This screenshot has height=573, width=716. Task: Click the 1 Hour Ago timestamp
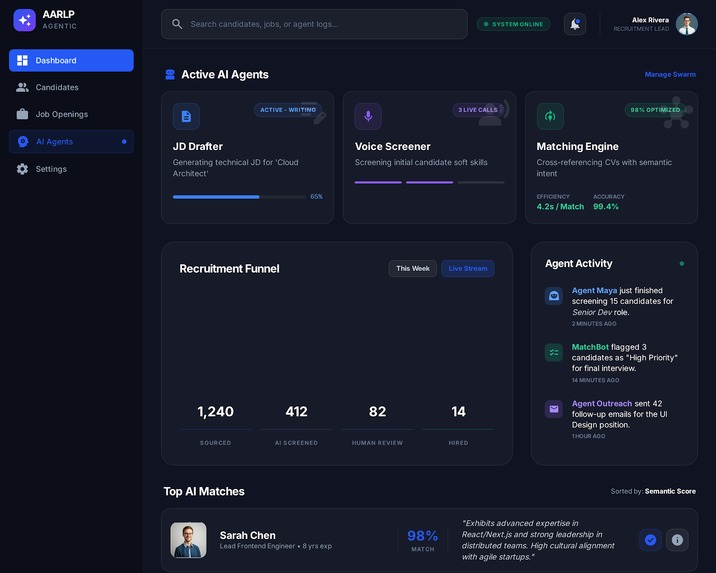589,436
